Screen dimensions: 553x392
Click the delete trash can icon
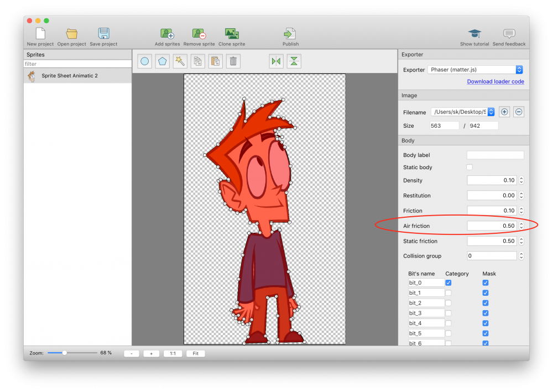[233, 61]
